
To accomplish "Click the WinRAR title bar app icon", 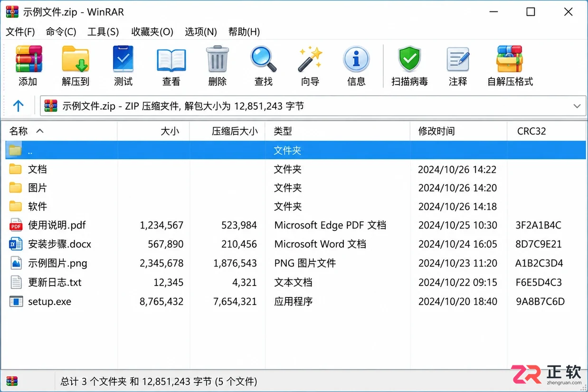I will tap(12, 12).
